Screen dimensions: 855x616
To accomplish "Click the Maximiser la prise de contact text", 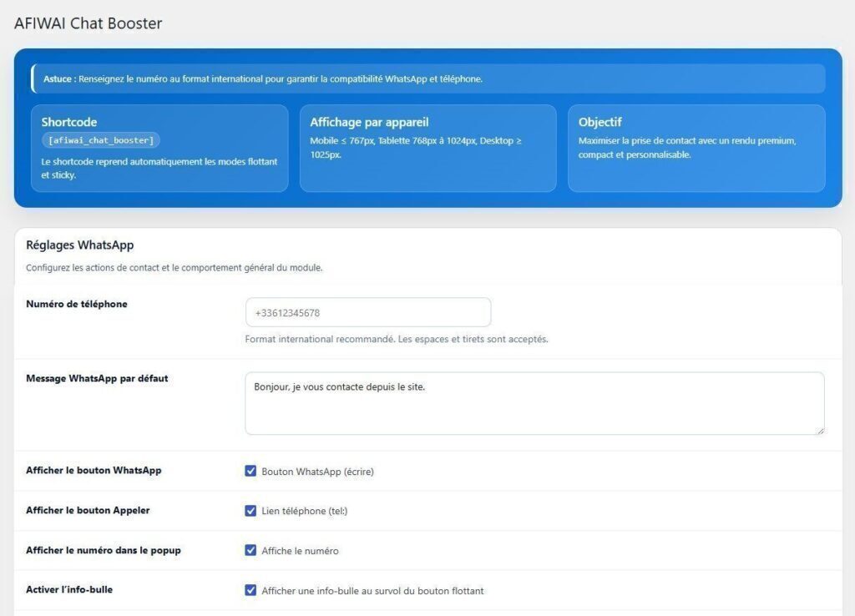I will click(x=687, y=148).
